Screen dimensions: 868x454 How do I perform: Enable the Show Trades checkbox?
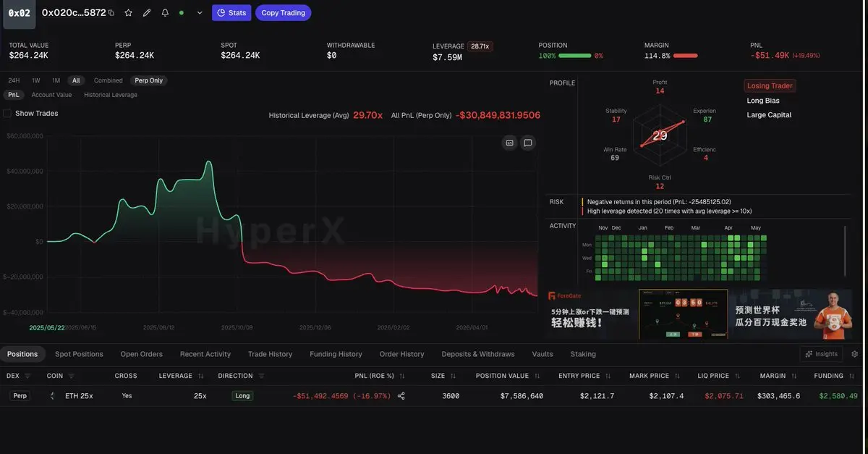pyautogui.click(x=7, y=113)
